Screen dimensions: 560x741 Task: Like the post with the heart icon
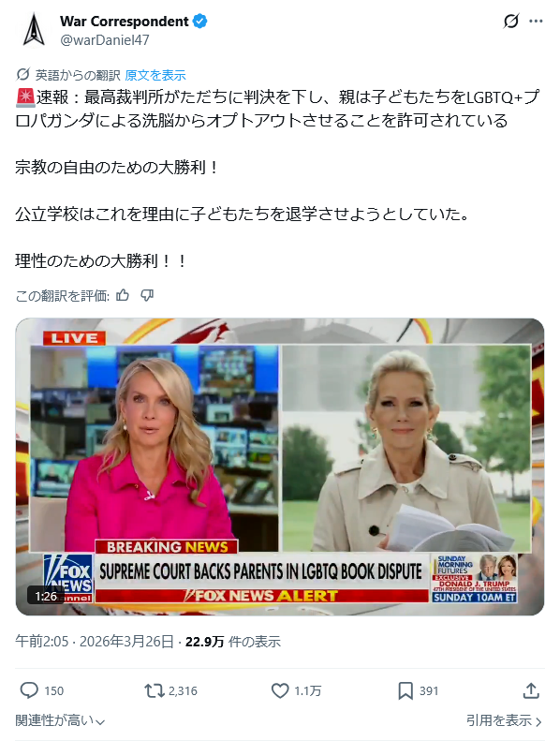coord(280,691)
